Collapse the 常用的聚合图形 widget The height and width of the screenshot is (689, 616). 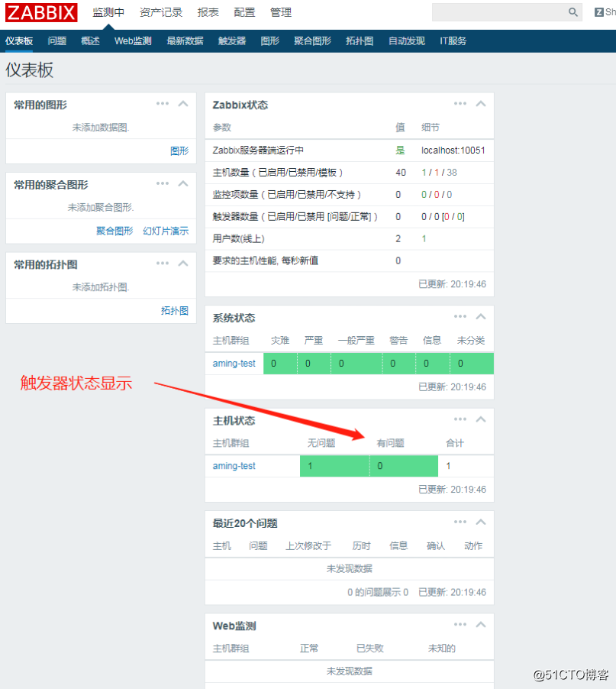[183, 183]
